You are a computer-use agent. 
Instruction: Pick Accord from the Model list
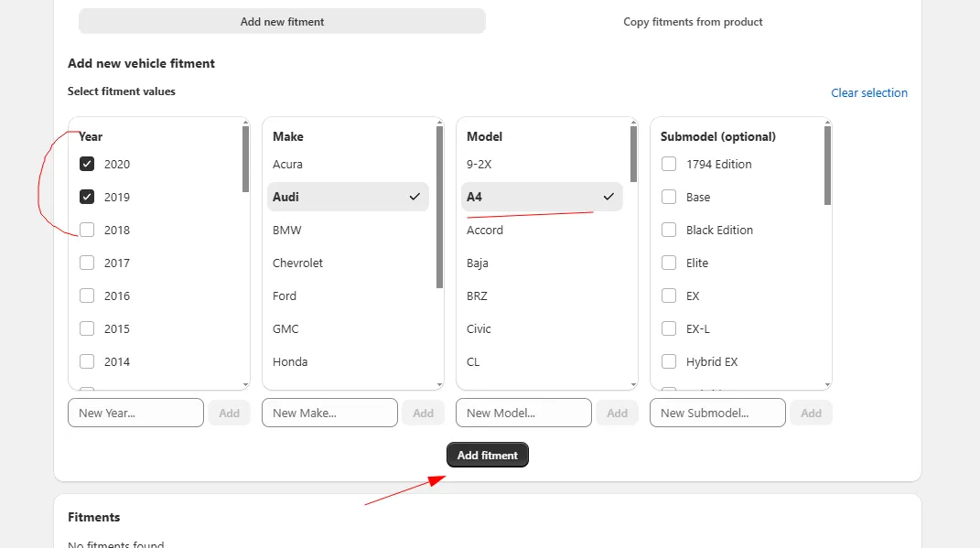pos(485,231)
